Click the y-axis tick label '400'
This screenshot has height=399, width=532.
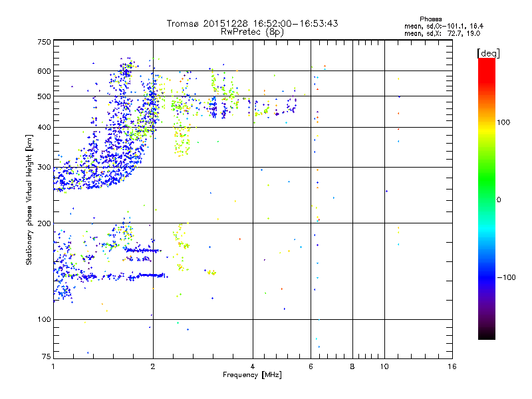[x=44, y=128]
